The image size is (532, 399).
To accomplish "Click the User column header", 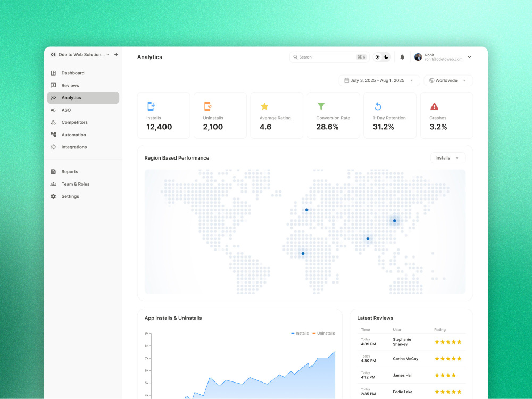I will pos(397,329).
